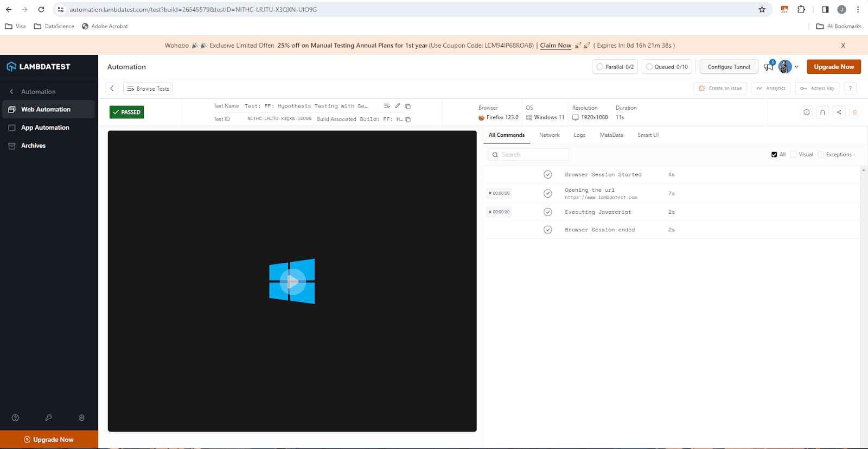
Task: Open the Access Key button
Action: tap(817, 88)
